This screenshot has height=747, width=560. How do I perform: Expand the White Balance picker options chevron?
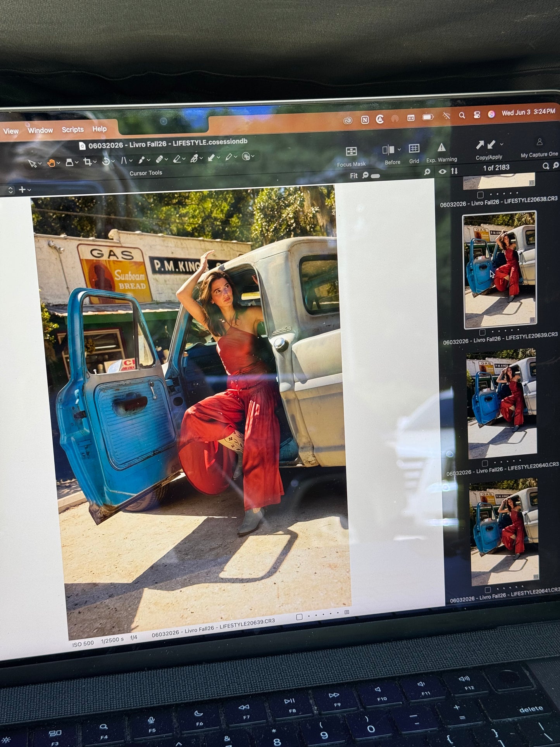[x=236, y=157]
